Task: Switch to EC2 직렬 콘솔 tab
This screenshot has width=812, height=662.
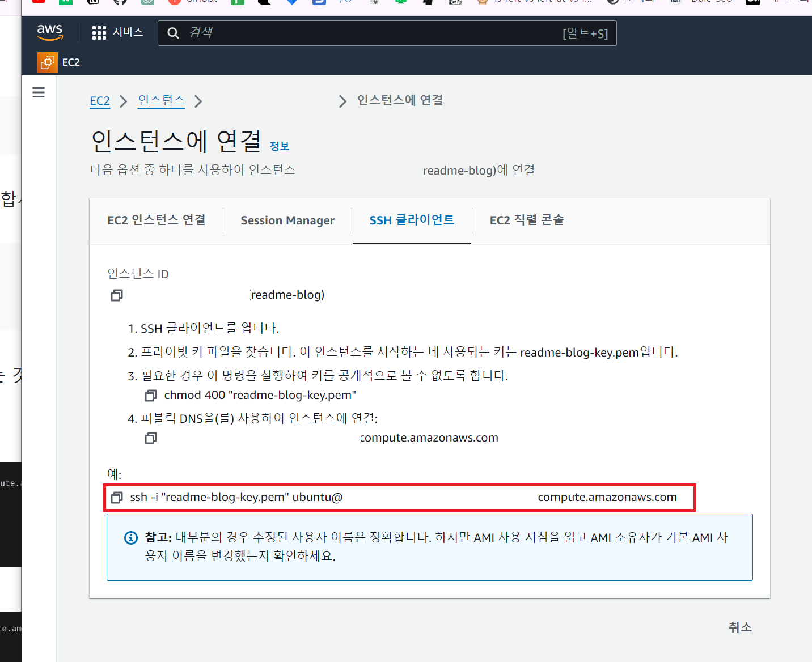Action: pos(527,220)
